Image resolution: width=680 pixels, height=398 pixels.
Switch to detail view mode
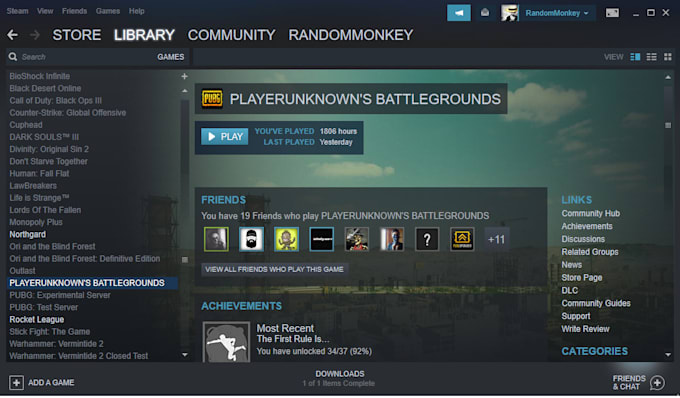coord(635,57)
